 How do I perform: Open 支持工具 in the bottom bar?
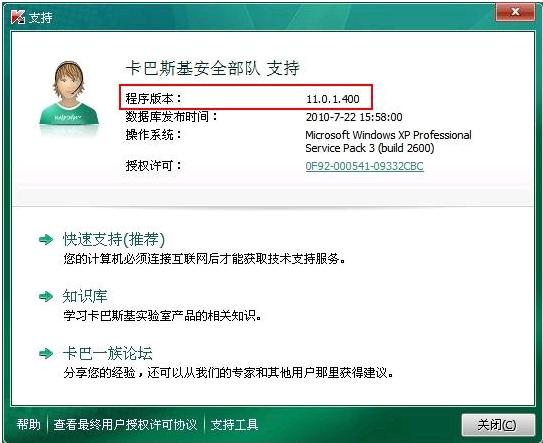pos(234,424)
